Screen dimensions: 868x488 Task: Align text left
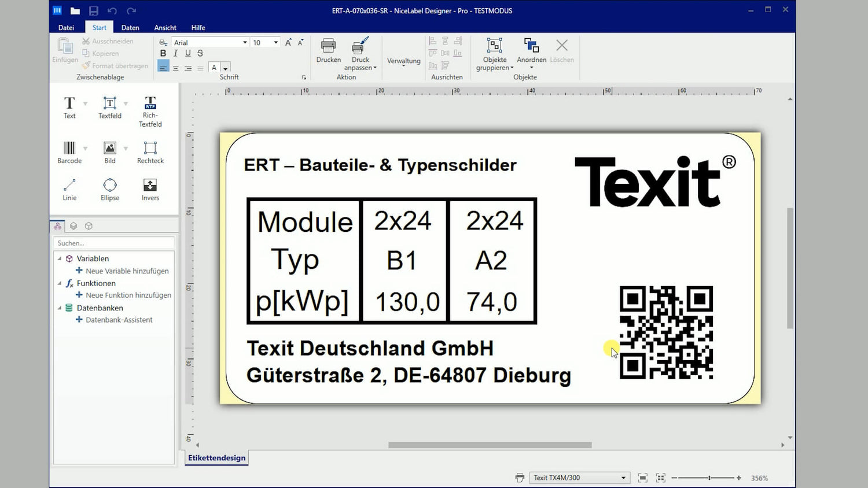click(163, 68)
